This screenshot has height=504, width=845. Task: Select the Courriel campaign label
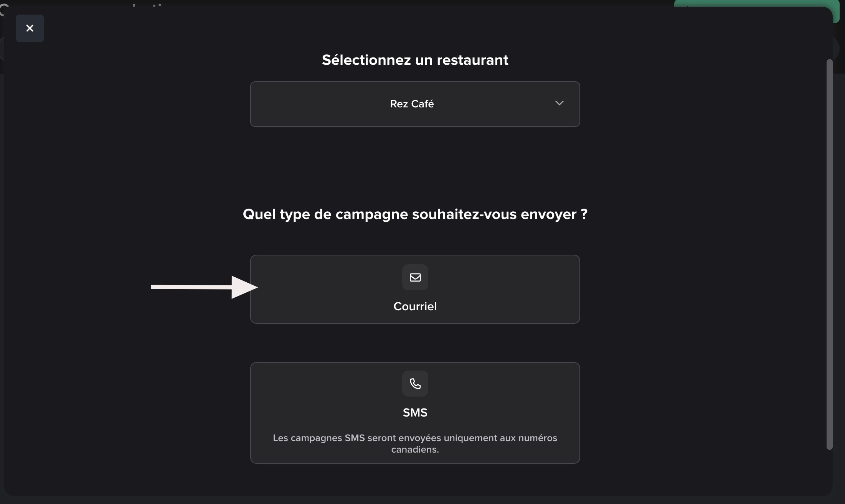[415, 306]
